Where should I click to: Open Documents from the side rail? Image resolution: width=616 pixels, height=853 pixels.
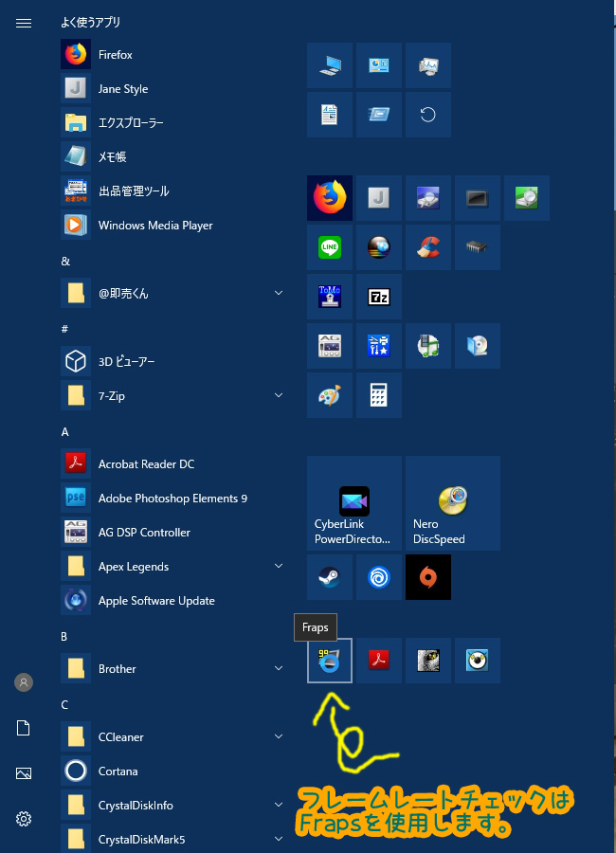pos(24,728)
